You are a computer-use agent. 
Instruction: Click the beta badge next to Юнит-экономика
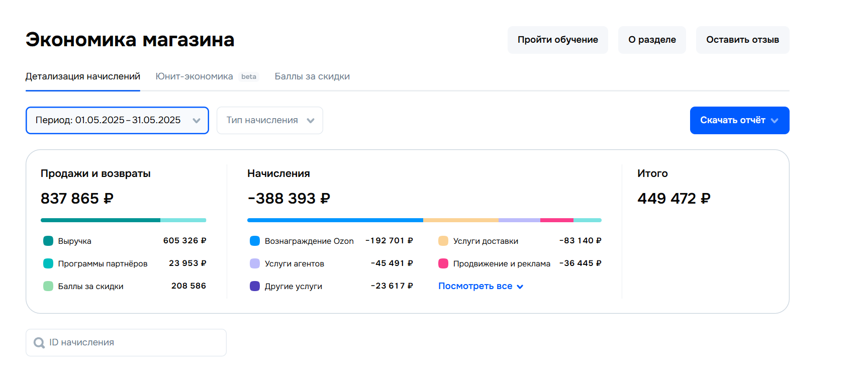pos(249,77)
